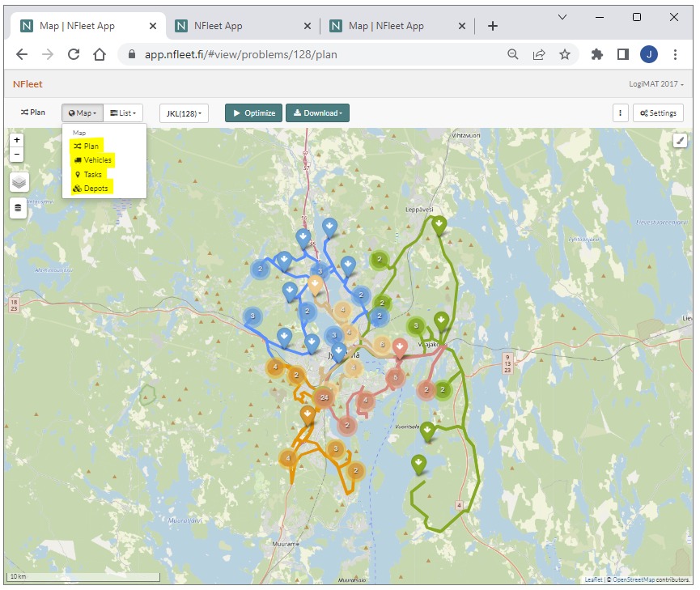700x590 pixels.
Task: Open the Chrome profile J avatar
Action: (649, 54)
